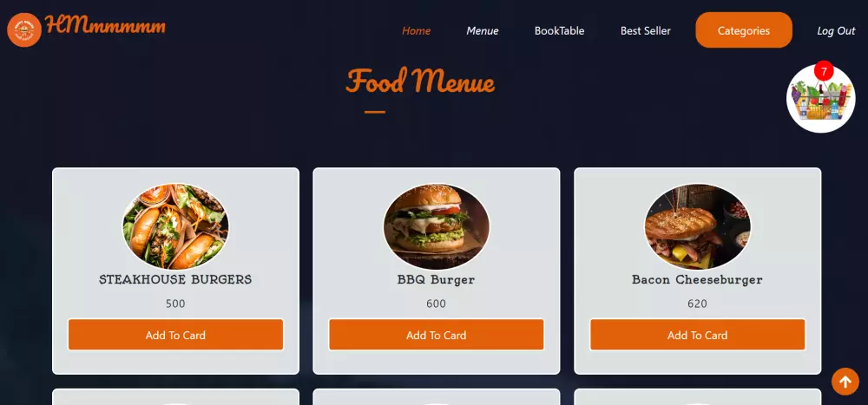
Task: Go to the Home nav link
Action: pos(417,31)
